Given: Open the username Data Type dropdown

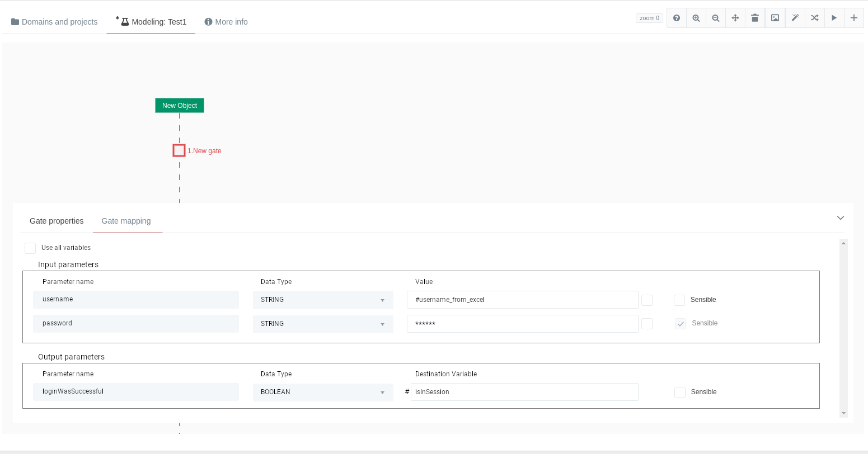Looking at the screenshot, I should click(x=323, y=300).
